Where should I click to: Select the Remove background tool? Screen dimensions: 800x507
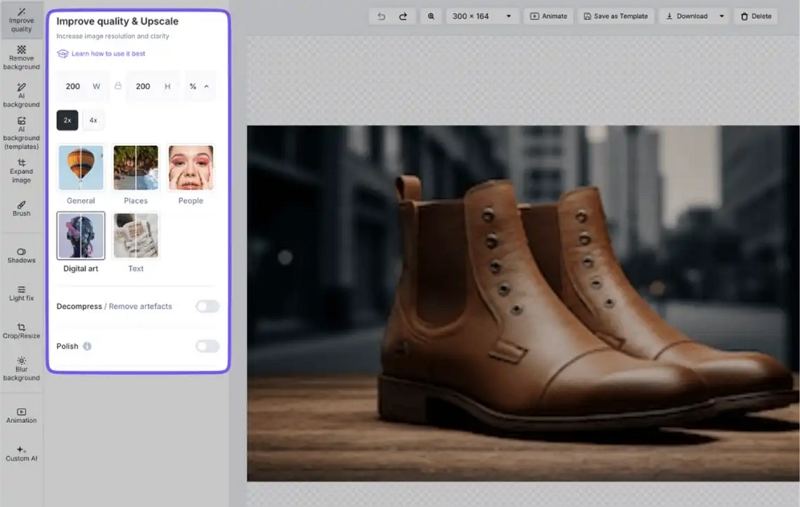pyautogui.click(x=21, y=58)
